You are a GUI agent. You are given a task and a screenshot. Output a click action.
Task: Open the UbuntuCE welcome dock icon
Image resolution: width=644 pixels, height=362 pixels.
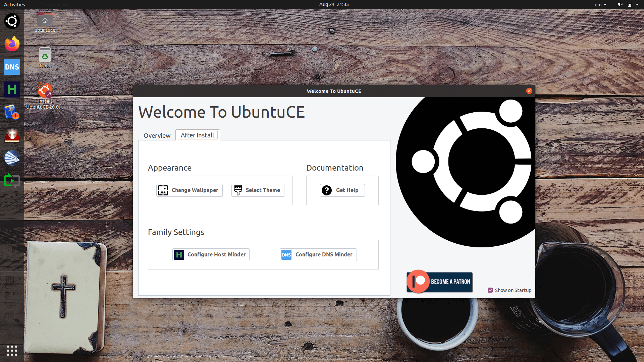click(x=12, y=21)
